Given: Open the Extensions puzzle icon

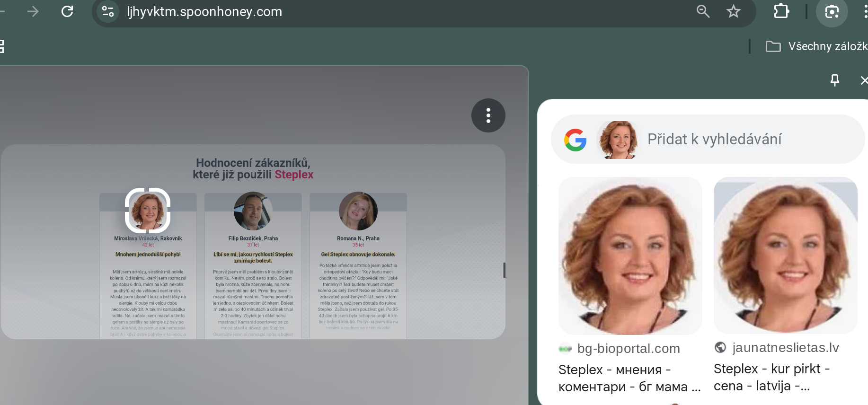Looking at the screenshot, I should pos(781,11).
